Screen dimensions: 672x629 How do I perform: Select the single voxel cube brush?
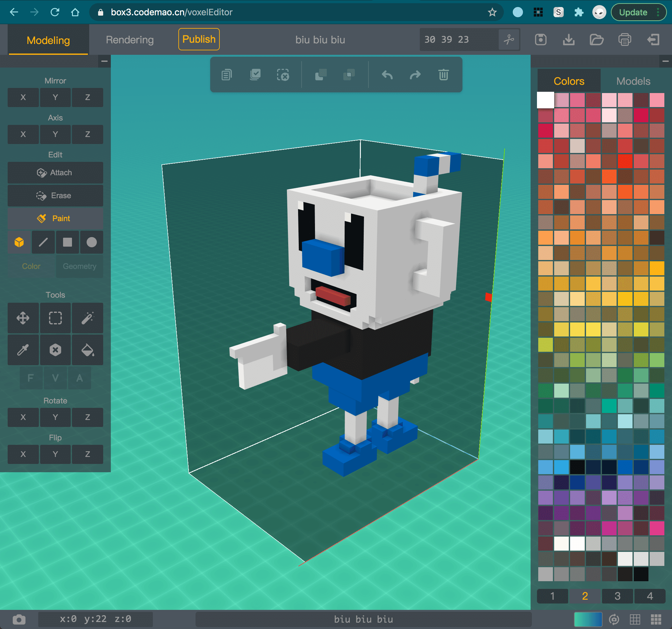coord(19,242)
